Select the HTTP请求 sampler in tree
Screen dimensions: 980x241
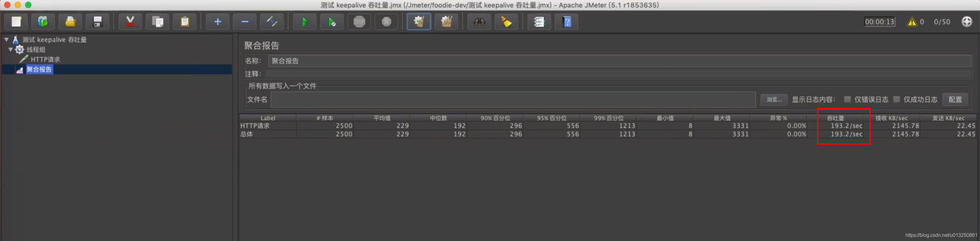tap(45, 59)
